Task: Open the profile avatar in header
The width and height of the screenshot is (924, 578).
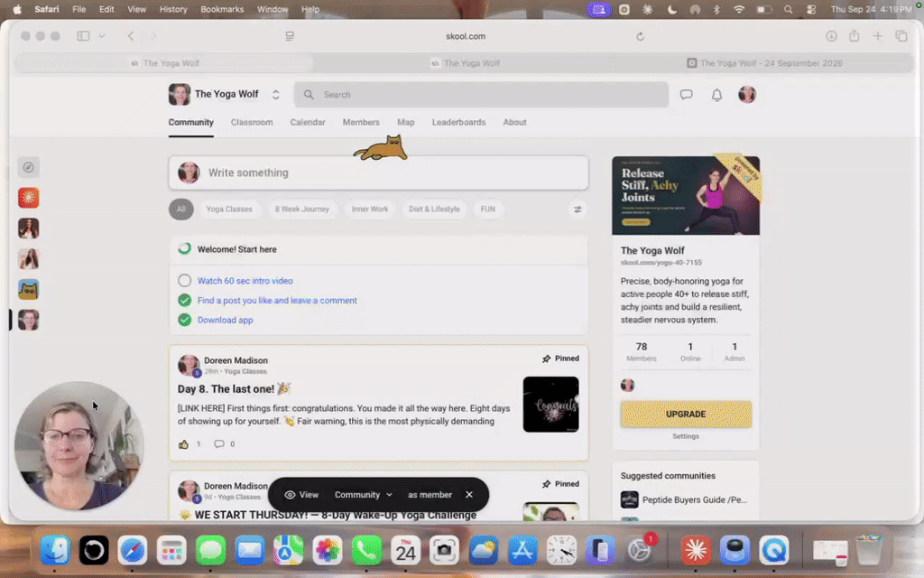Action: tap(746, 94)
